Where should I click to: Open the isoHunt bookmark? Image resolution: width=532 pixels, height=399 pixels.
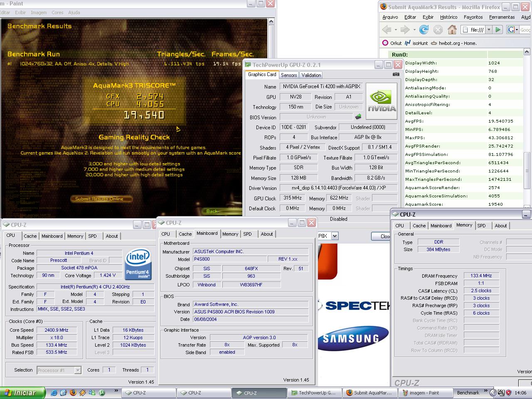(416, 43)
